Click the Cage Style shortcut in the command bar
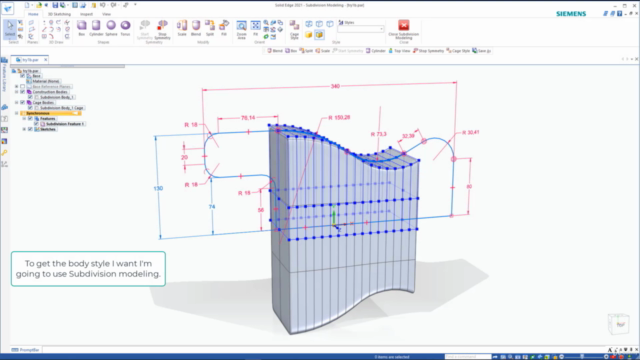 click(x=458, y=51)
